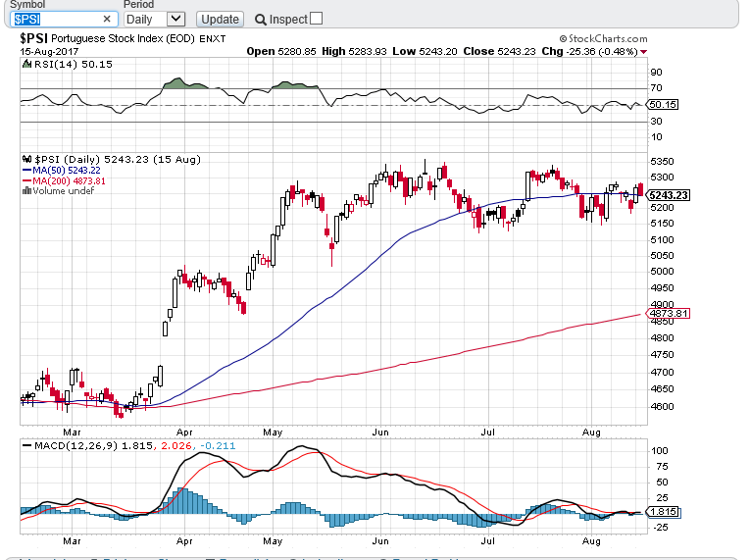Click the Volume undef legend icon

[26, 190]
